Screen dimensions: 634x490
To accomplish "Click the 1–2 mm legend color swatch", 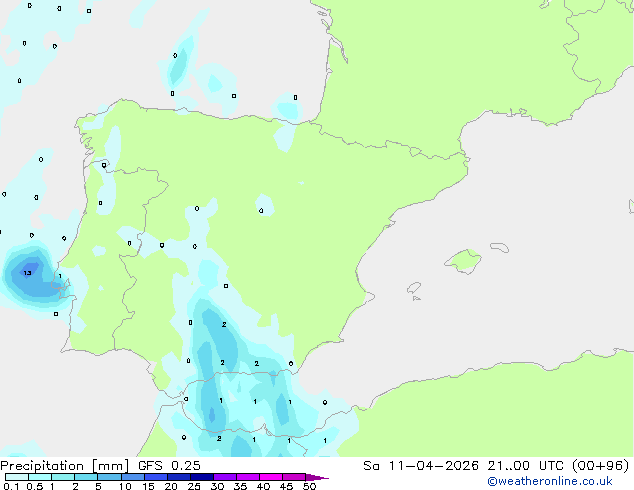I will pos(63,477).
